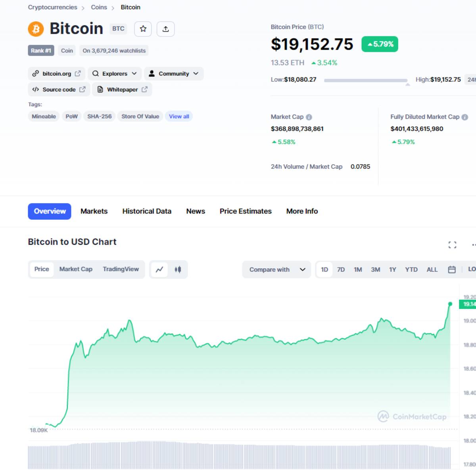476x470 pixels.
Task: Click the low-high price range bar
Action: 366,80
